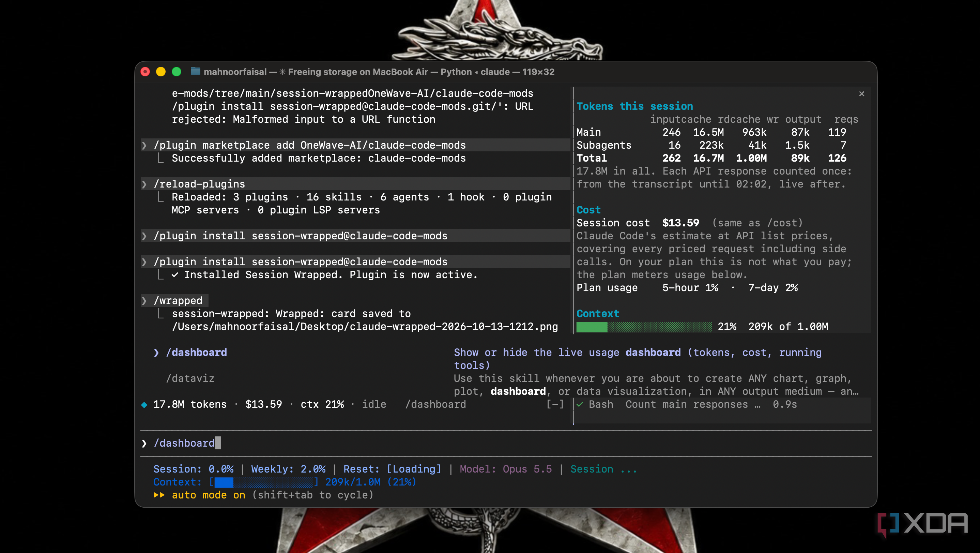Click the claude-wrapped PNG file path

click(x=365, y=327)
